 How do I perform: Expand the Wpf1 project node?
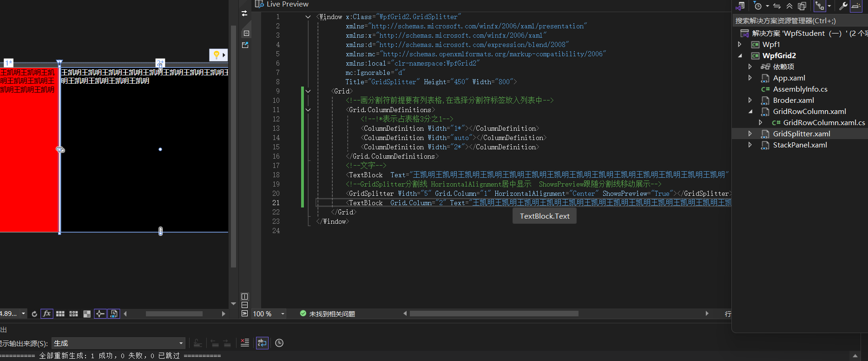tap(740, 44)
